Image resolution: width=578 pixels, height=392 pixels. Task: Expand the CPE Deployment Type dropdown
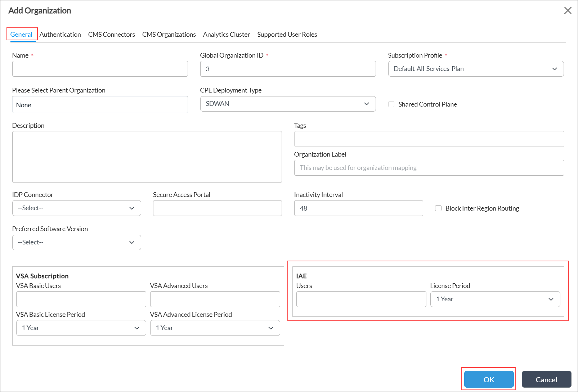pos(287,104)
